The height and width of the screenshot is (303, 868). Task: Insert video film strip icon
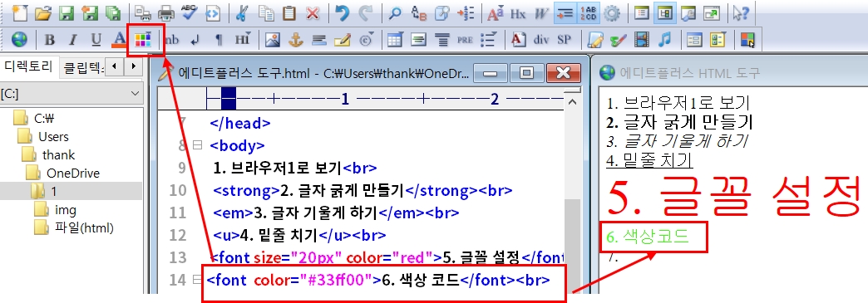tap(642, 39)
